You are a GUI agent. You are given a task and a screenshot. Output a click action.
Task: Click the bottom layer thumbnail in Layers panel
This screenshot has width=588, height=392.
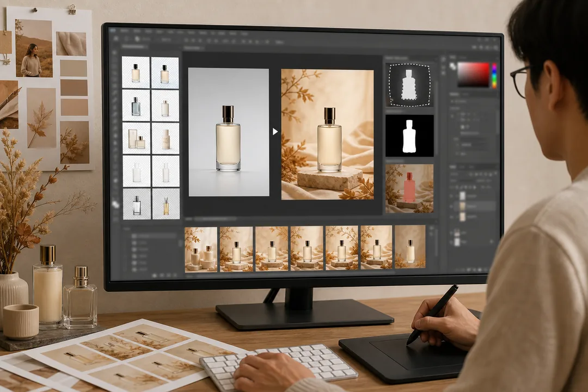coord(457,242)
